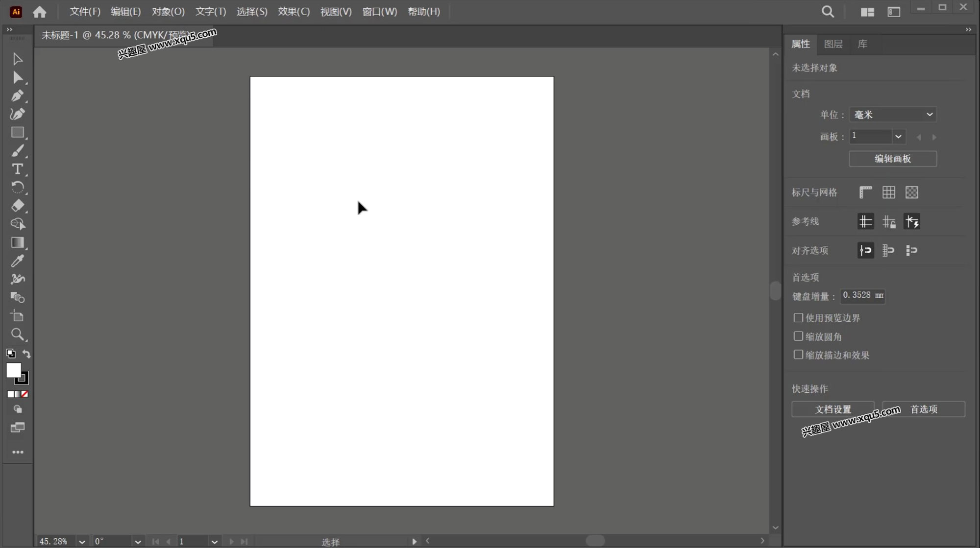Image resolution: width=980 pixels, height=548 pixels.
Task: Select the Lasso-style selection tool
Action: coord(18,224)
